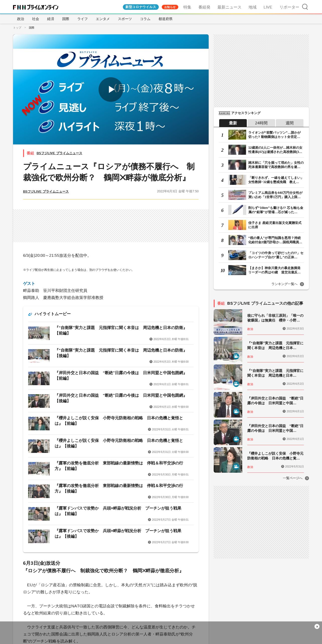Open the search magnifier icon
322x644 pixels.
[x=305, y=7]
